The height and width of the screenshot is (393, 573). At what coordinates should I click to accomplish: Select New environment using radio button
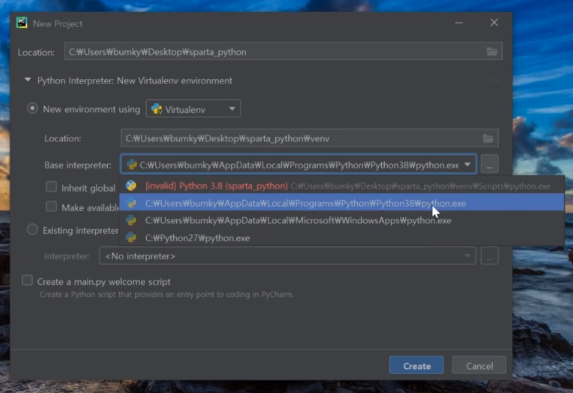32,109
